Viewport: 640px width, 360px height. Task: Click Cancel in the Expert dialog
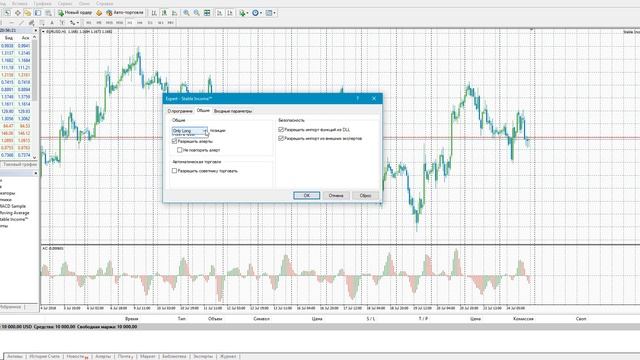[x=336, y=196]
